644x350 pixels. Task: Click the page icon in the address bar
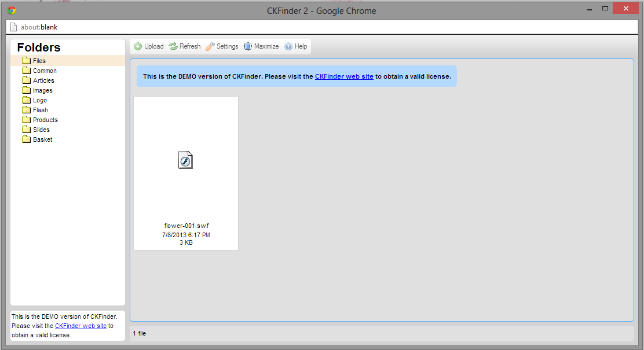tap(13, 27)
